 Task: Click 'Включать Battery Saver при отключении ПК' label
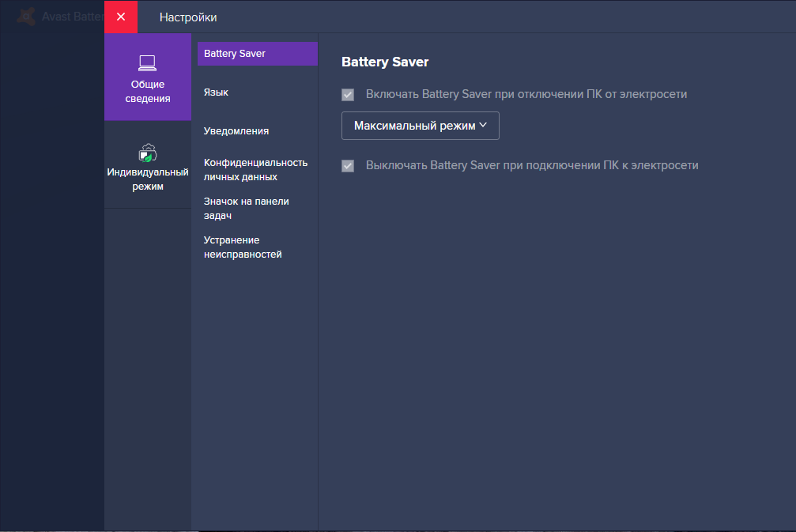click(526, 94)
